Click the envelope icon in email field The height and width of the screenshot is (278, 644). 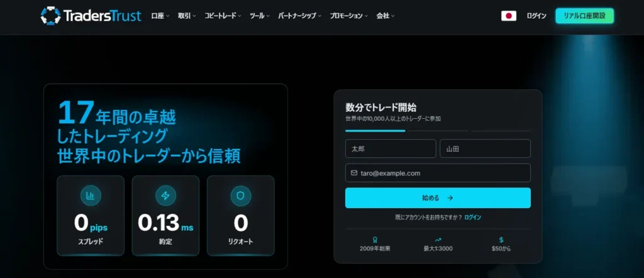[x=354, y=173]
